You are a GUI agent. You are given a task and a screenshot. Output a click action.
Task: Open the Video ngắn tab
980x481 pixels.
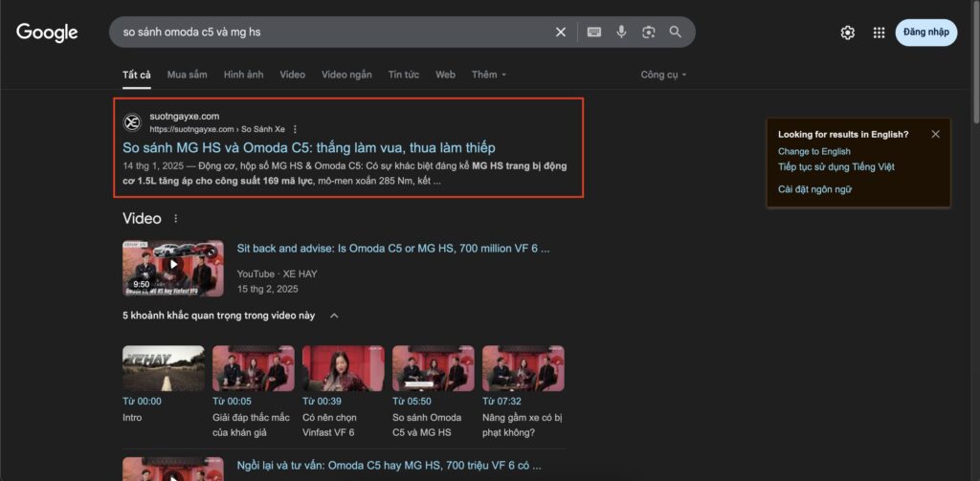coord(346,75)
